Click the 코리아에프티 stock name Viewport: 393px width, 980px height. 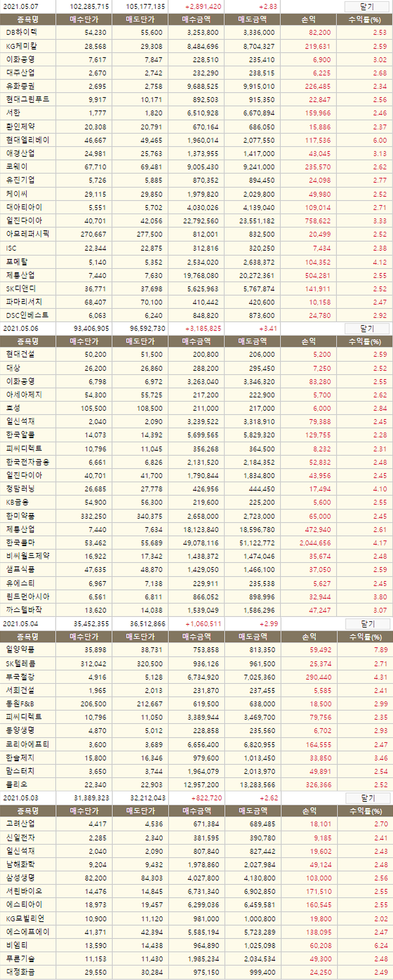(28, 744)
